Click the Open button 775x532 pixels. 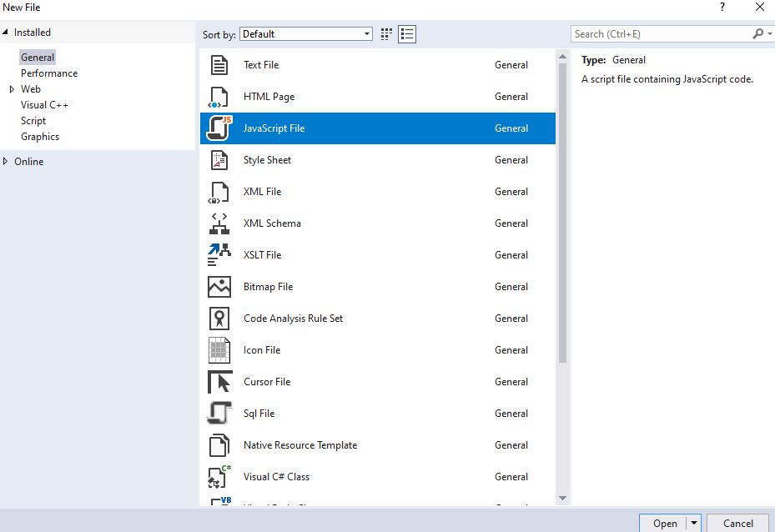[665, 523]
